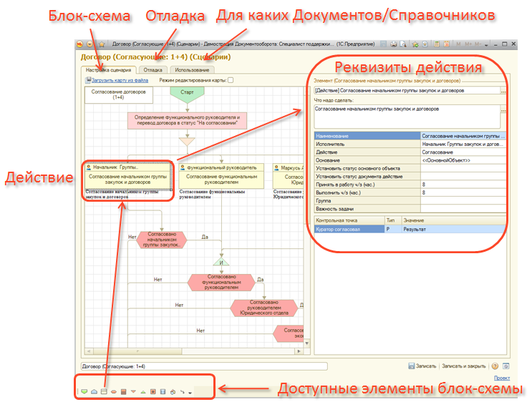Open the Использование tab
Screen dimensions: 532x407
[192, 70]
